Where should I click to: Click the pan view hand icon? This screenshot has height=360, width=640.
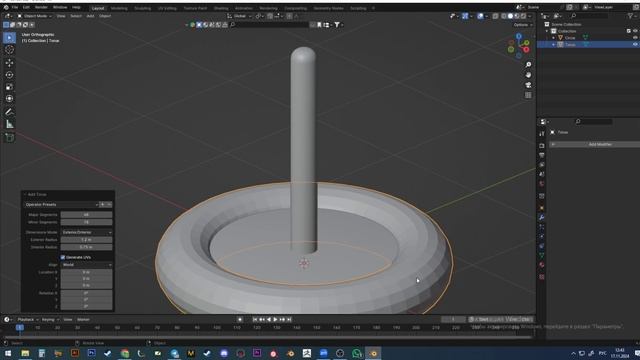point(528,75)
